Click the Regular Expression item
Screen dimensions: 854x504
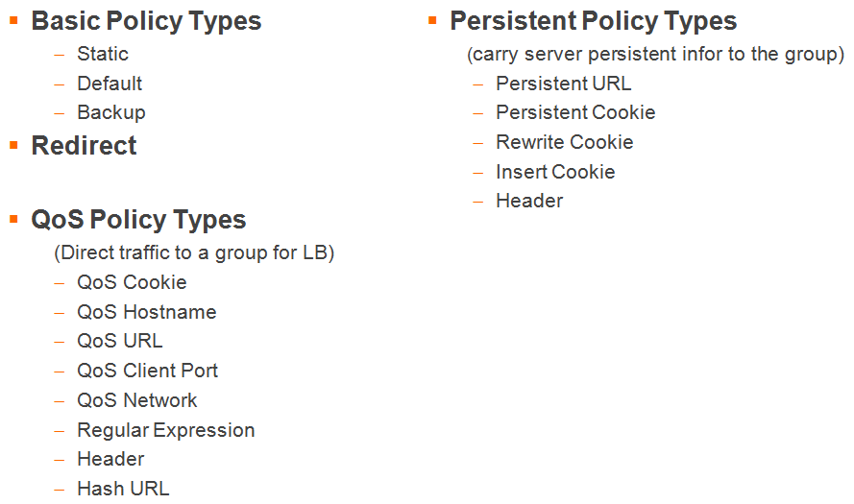pos(165,430)
